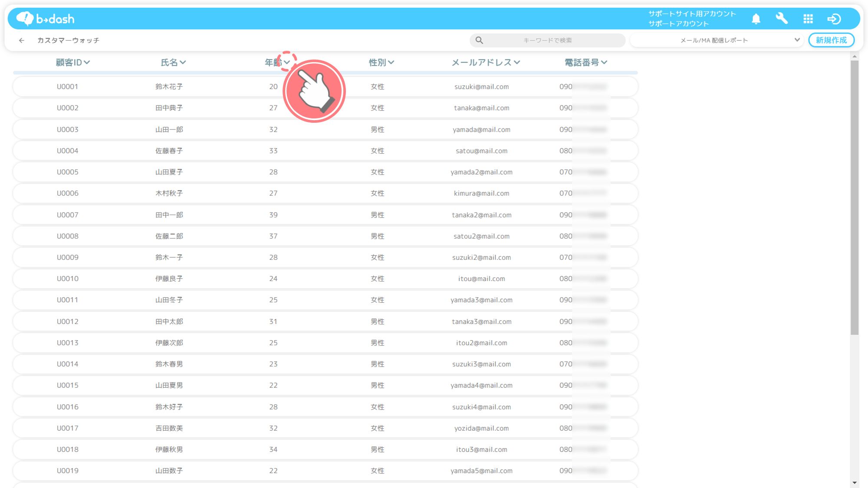Select customer ID U0007
Viewport: 868px width, 488px height.
(68, 215)
